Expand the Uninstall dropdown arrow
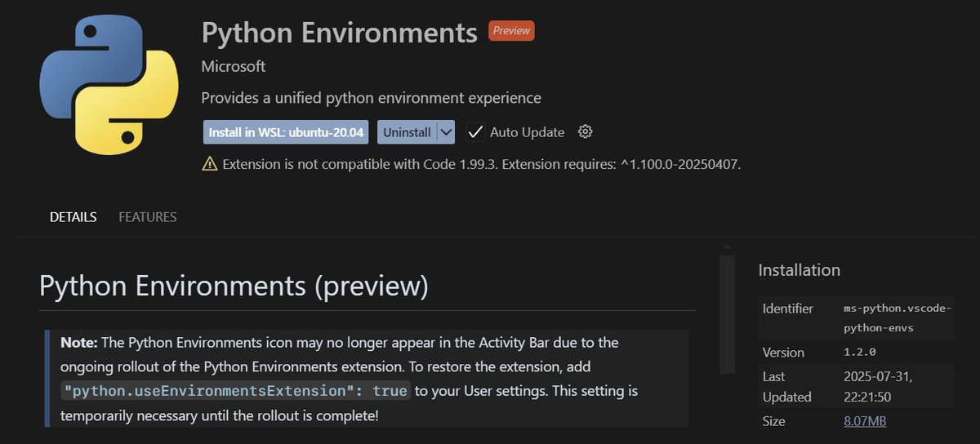Image resolution: width=980 pixels, height=444 pixels. click(445, 131)
